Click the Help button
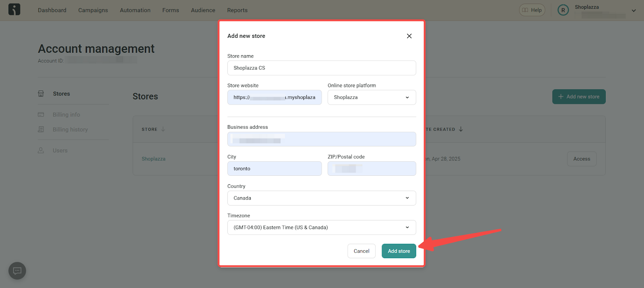This screenshot has width=644, height=288. tap(532, 10)
